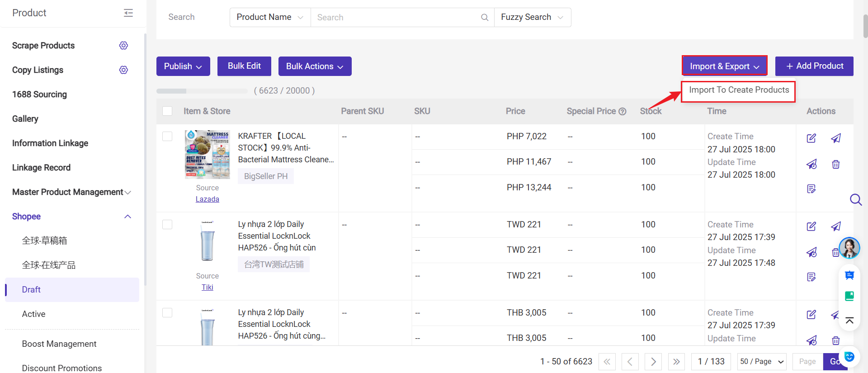Open 1688 Sourcing menu item
The image size is (868, 373).
tap(39, 94)
